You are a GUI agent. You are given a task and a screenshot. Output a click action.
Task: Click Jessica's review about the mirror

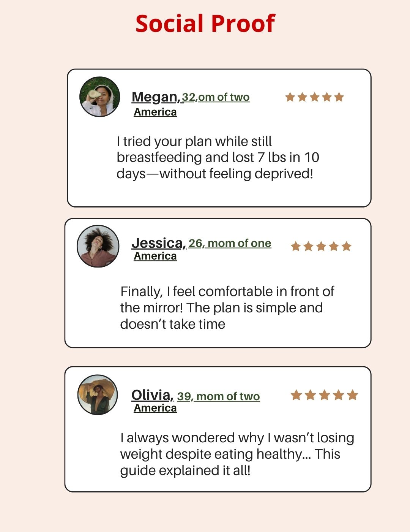pyautogui.click(x=227, y=308)
